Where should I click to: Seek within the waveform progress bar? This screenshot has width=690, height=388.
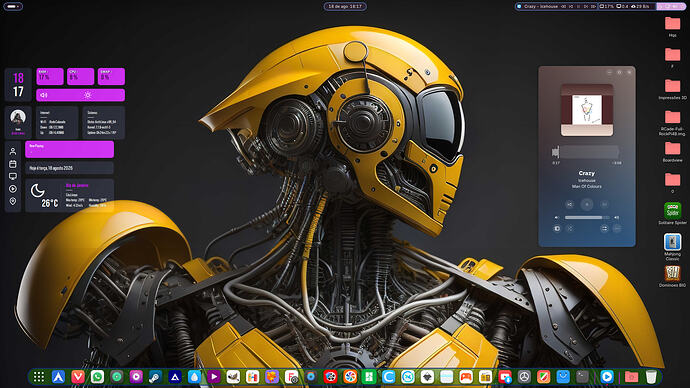[x=587, y=152]
